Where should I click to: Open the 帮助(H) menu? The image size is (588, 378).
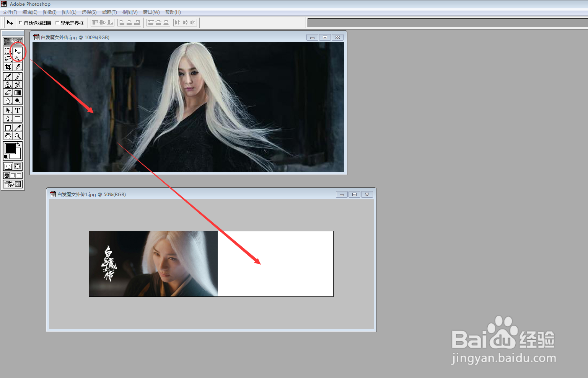click(173, 12)
